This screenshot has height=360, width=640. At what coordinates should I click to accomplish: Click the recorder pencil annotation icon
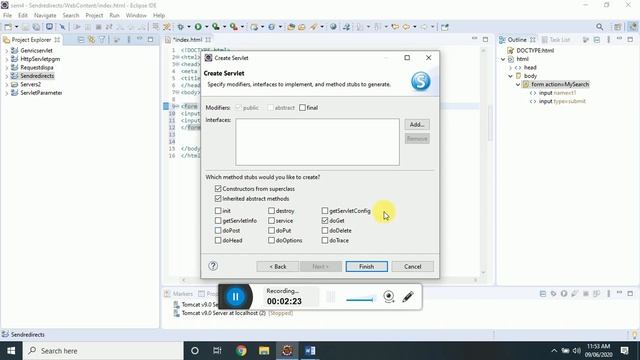click(x=408, y=296)
